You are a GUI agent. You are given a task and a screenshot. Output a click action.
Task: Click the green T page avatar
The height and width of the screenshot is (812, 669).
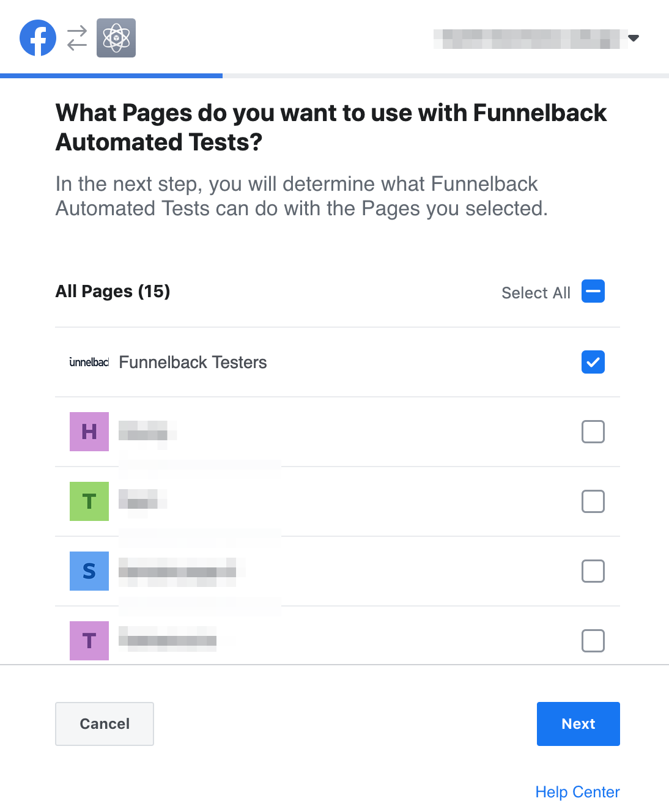point(89,501)
